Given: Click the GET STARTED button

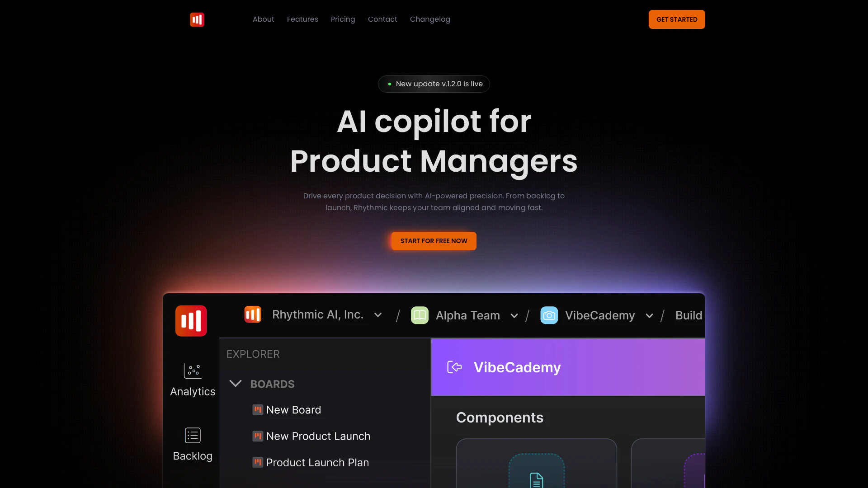Looking at the screenshot, I should 677,19.
